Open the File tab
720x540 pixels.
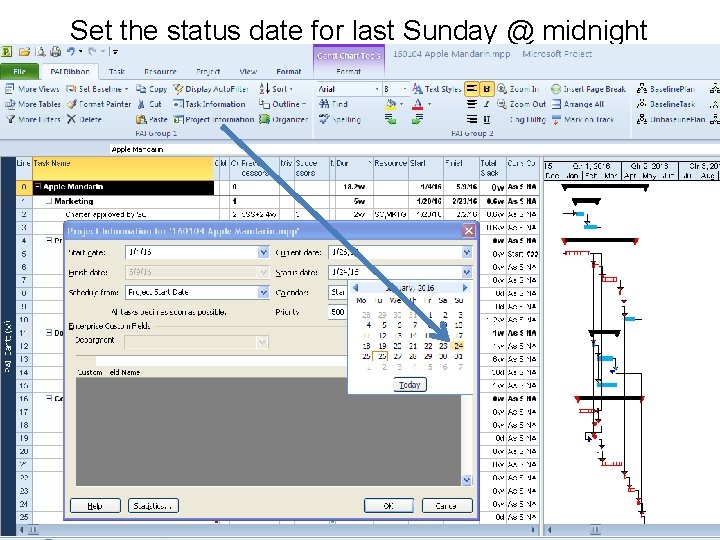(19, 71)
